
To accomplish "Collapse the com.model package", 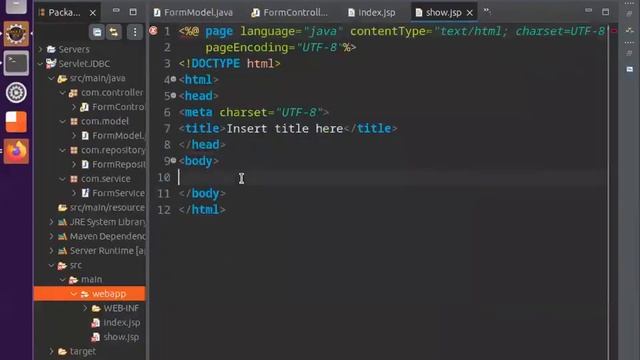I will coord(62,121).
